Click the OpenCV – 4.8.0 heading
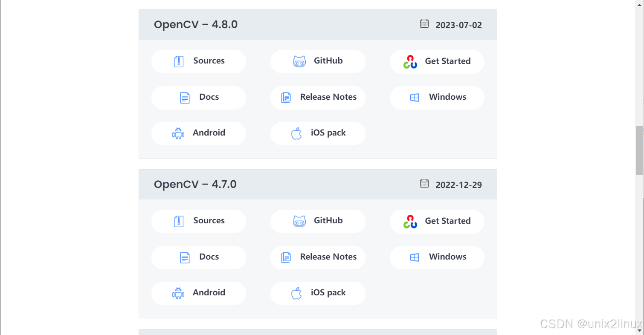This screenshot has width=644, height=335. tap(196, 25)
